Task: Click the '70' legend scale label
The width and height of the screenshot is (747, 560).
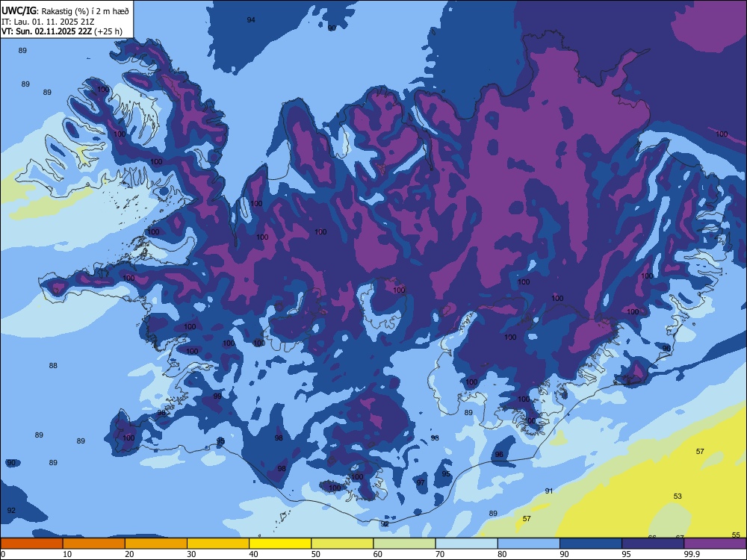Action: [440, 554]
